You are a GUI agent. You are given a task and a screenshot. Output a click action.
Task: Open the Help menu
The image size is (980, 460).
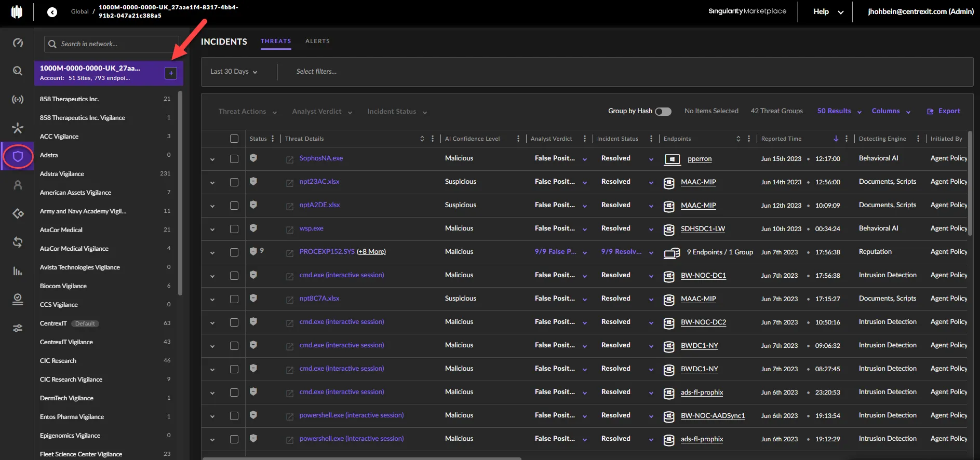(828, 11)
